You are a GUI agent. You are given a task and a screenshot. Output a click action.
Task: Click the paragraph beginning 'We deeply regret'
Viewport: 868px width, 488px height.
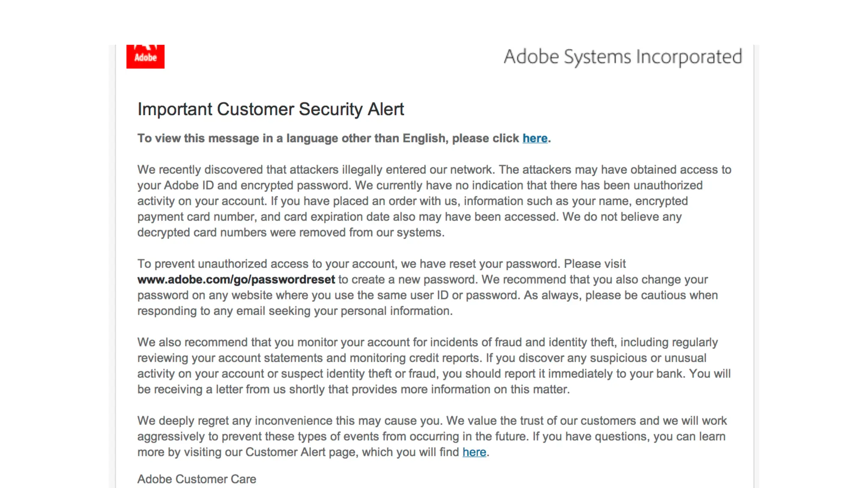[x=431, y=436]
